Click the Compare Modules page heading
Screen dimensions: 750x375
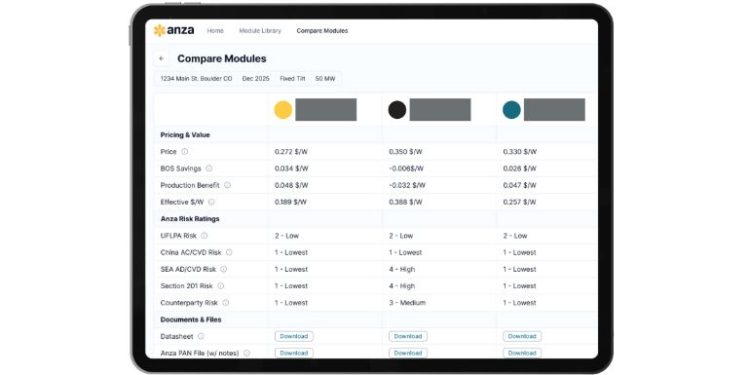[x=222, y=58]
